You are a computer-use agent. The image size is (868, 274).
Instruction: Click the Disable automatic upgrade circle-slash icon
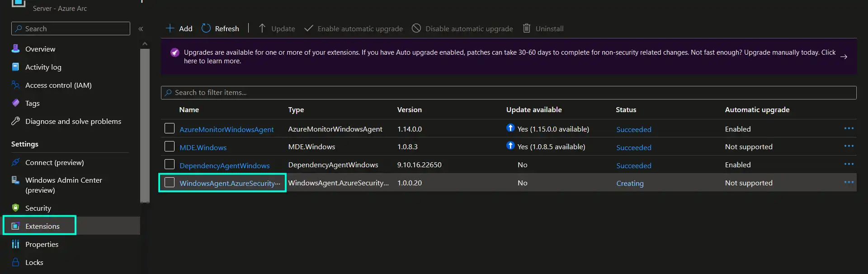pos(416,28)
